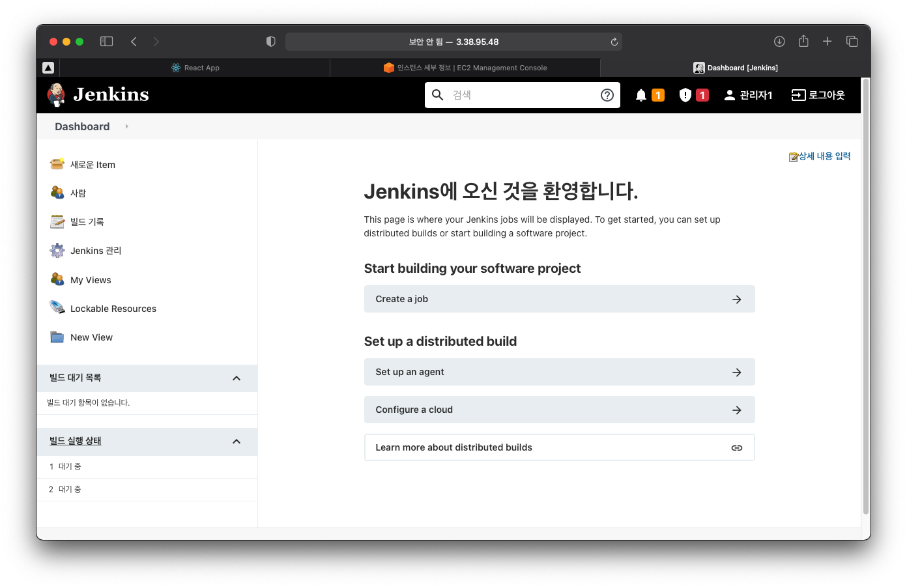The height and width of the screenshot is (588, 907).
Task: Click the arrow icon on Set up an agent
Action: 737,372
